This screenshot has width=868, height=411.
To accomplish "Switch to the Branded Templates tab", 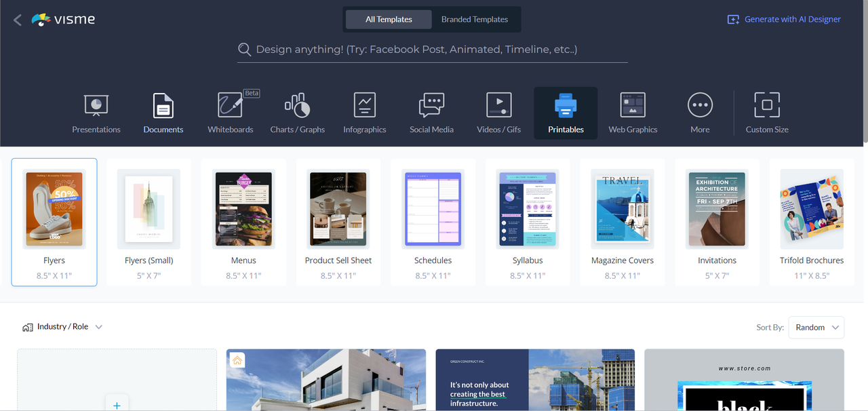I will (475, 20).
